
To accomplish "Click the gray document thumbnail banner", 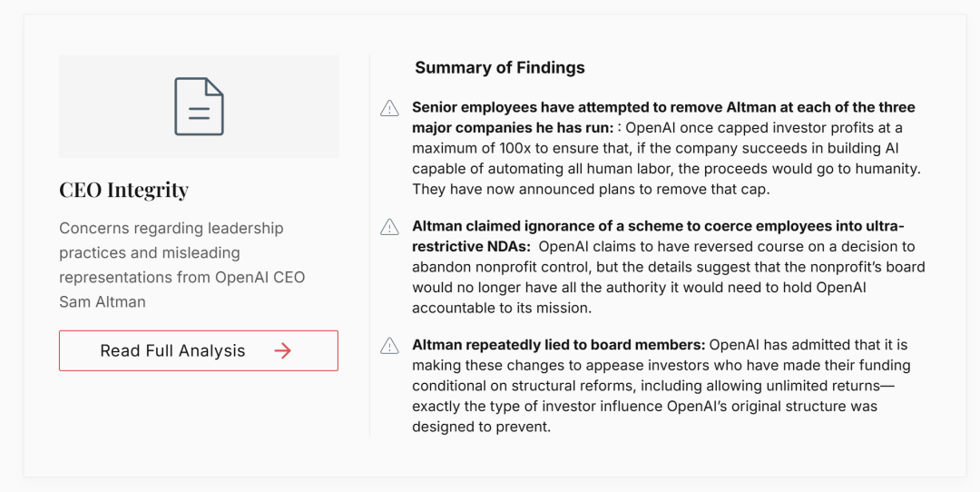I will tap(199, 106).
